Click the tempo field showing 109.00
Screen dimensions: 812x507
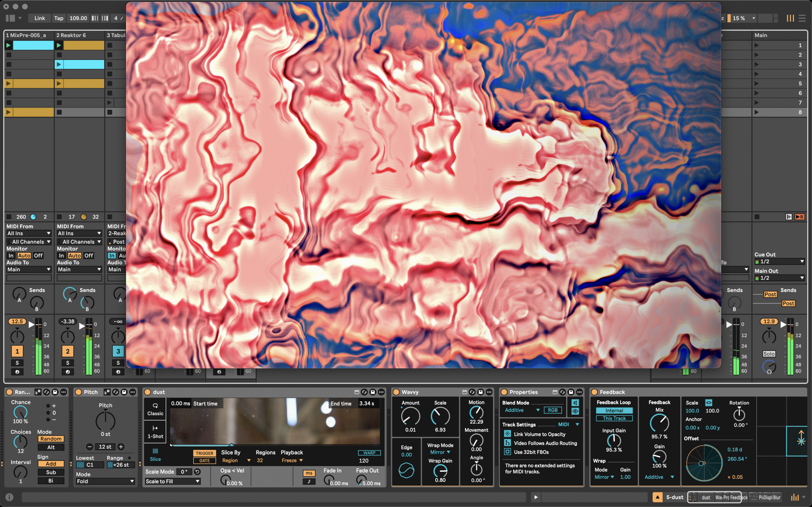[78, 18]
